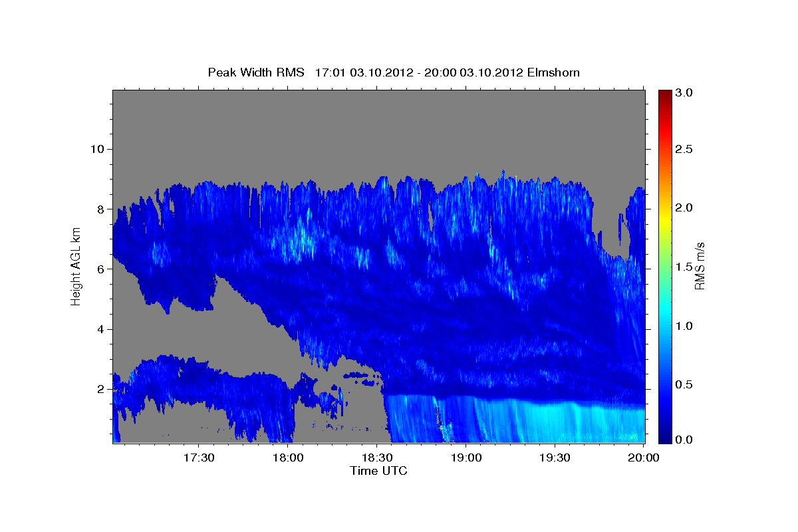Click the 17:30 time tick label
Viewport: 798px width, 532px height.
(199, 458)
